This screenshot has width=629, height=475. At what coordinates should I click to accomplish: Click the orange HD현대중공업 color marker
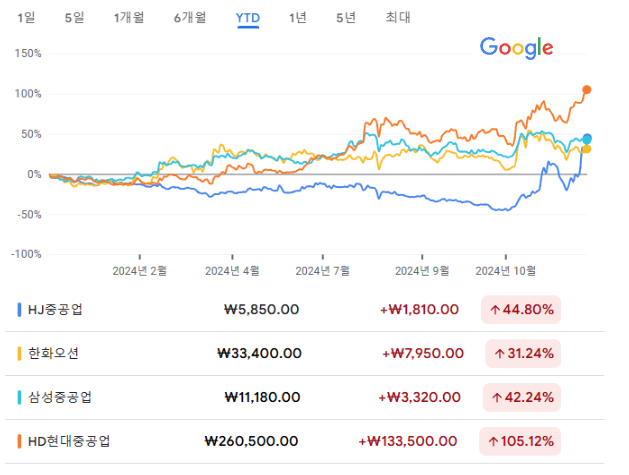(x=19, y=442)
